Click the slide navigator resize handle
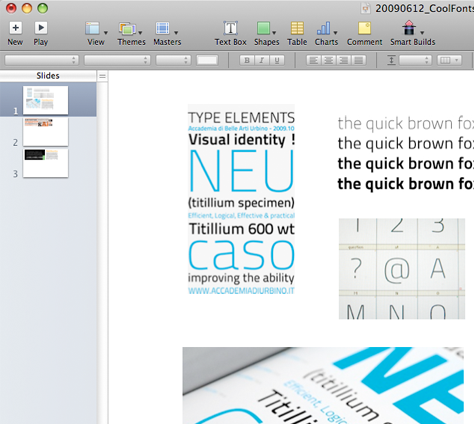The width and height of the screenshot is (474, 424). [x=102, y=76]
